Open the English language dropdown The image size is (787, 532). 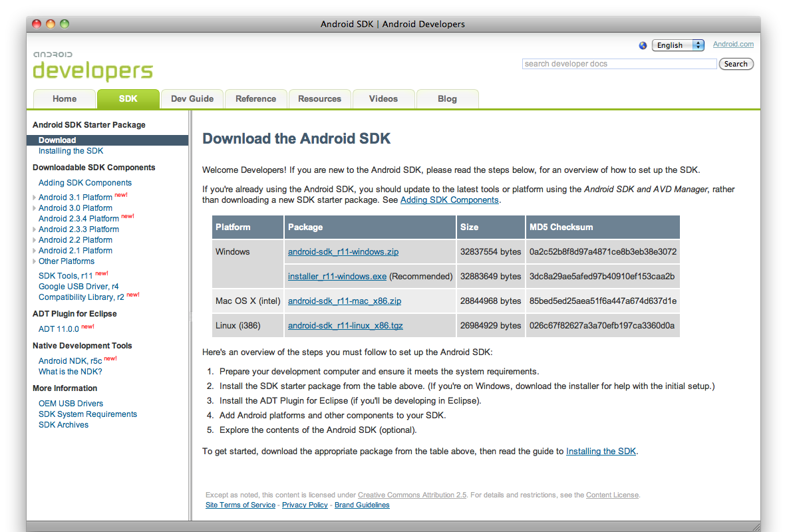(x=678, y=45)
